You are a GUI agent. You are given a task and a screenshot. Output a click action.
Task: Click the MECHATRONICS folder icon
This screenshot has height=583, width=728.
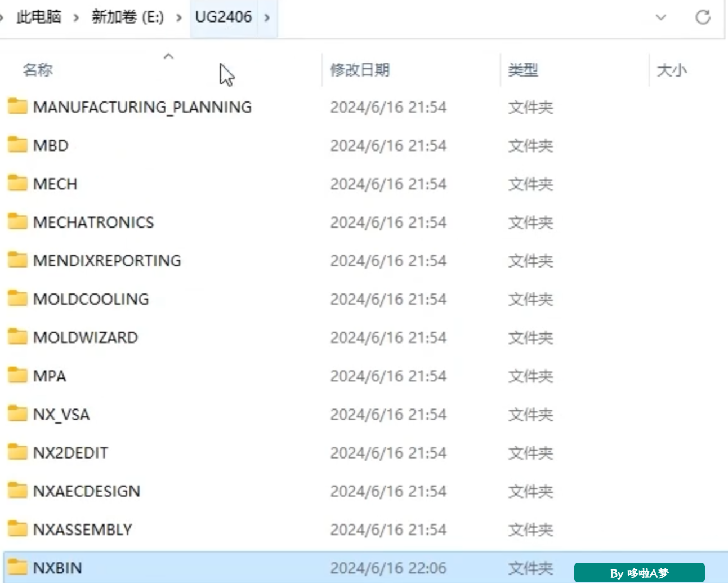(x=17, y=221)
